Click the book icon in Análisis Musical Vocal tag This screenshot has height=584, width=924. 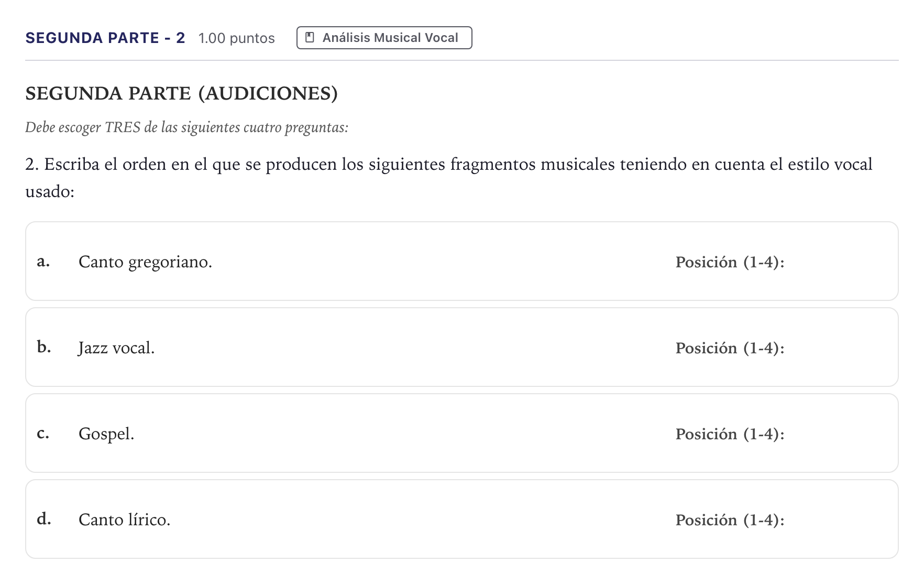(x=310, y=38)
